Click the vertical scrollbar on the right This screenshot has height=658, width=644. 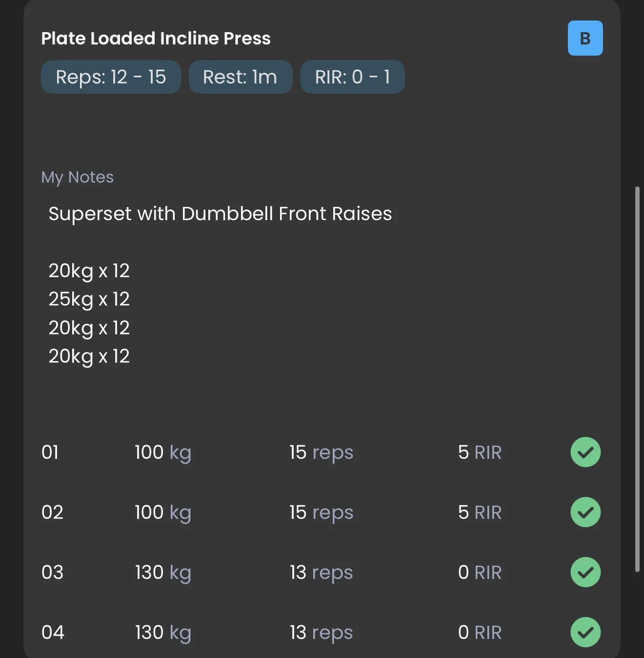point(637,379)
